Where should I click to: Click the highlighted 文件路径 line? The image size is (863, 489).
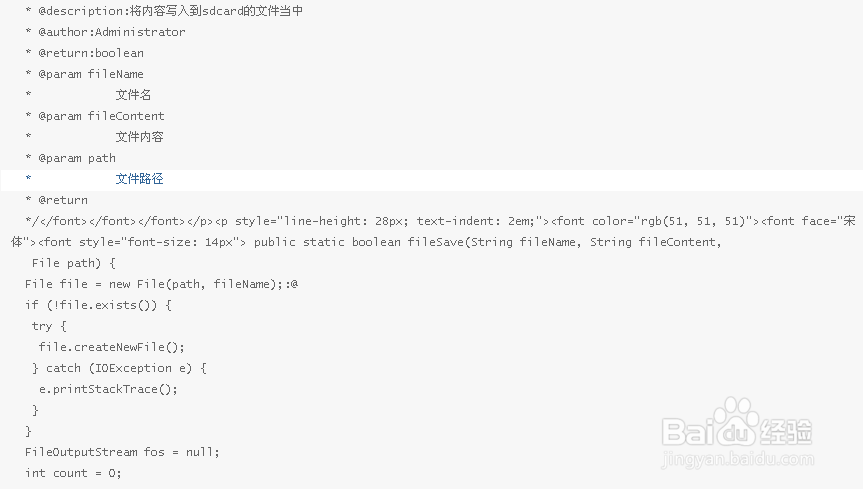point(432,180)
